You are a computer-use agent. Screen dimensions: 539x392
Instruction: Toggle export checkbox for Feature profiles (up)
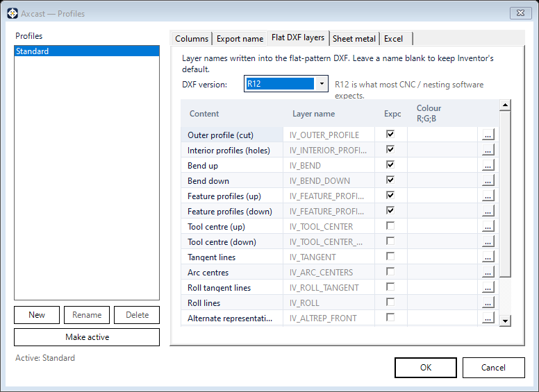(x=390, y=195)
